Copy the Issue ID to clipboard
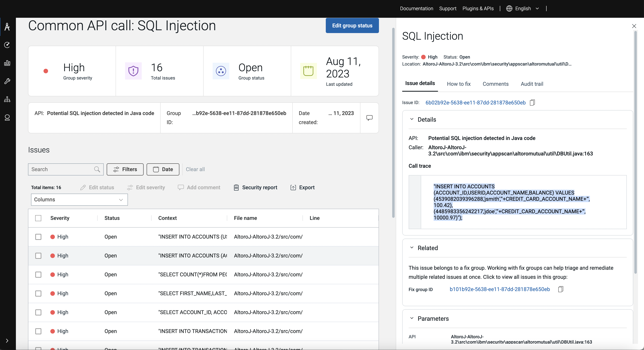Screen dimensions: 644x350 [x=532, y=103]
